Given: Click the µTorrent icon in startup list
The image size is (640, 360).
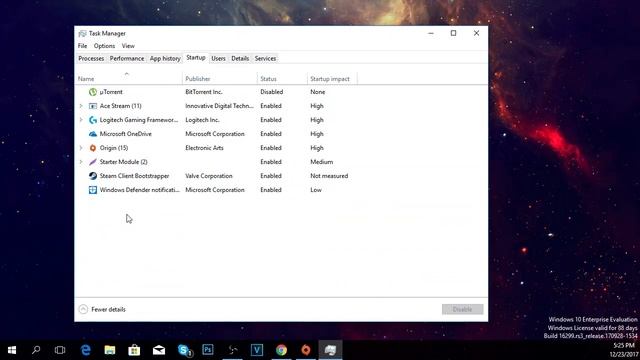Looking at the screenshot, I should tap(93, 92).
